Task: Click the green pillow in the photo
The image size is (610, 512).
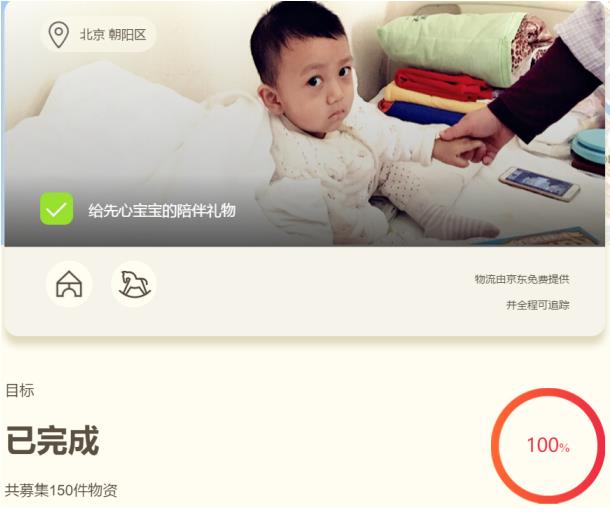Action: click(x=453, y=46)
